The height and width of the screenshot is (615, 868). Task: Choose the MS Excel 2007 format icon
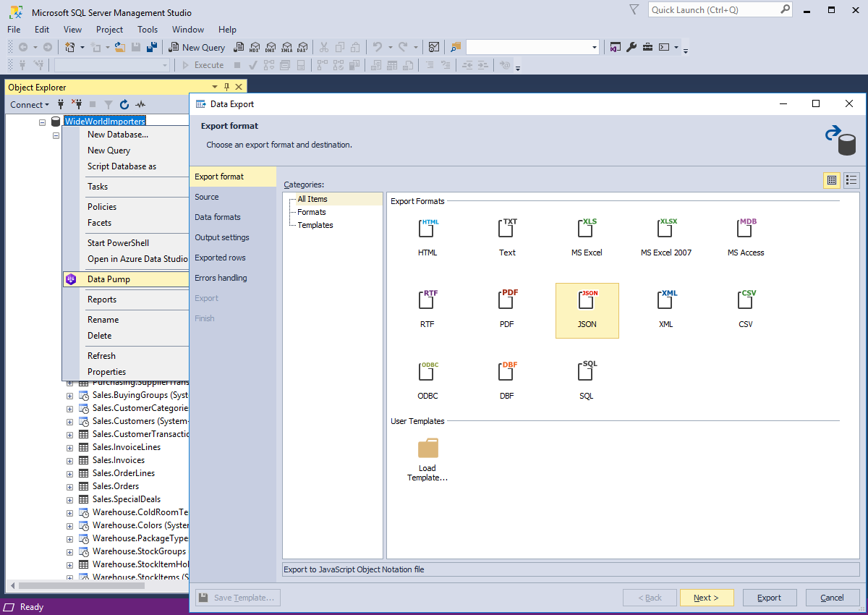(666, 229)
